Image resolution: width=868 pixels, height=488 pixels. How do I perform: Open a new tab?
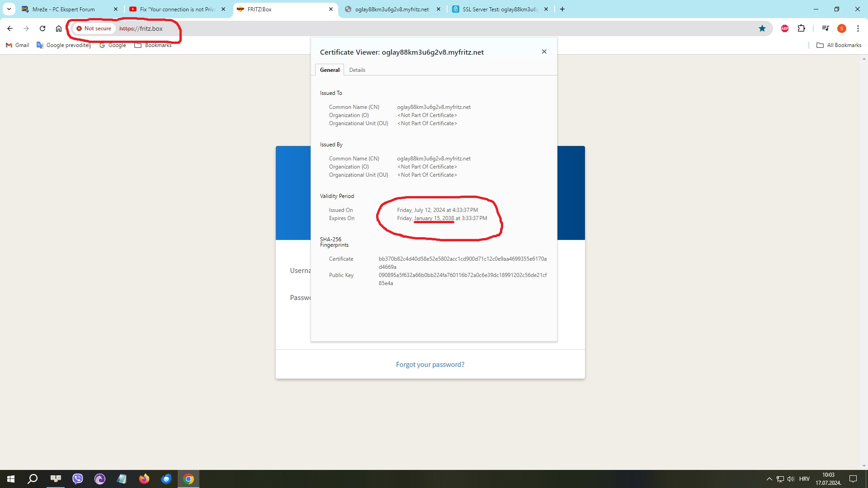pyautogui.click(x=562, y=9)
